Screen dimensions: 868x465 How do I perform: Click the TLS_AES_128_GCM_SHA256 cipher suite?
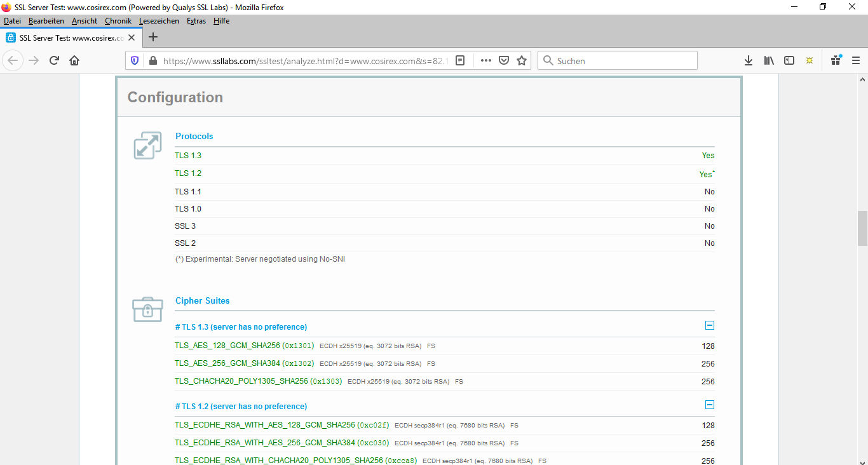point(227,346)
